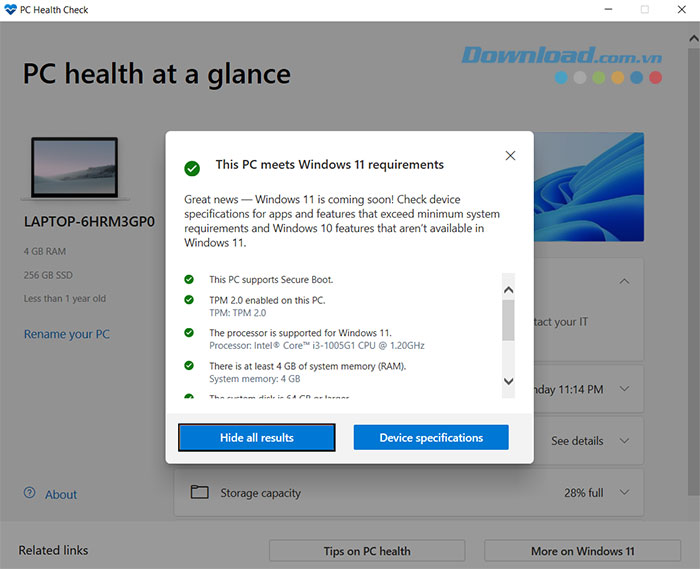Select the LAPTOP-6HRM3GP0 device name

pos(89,222)
